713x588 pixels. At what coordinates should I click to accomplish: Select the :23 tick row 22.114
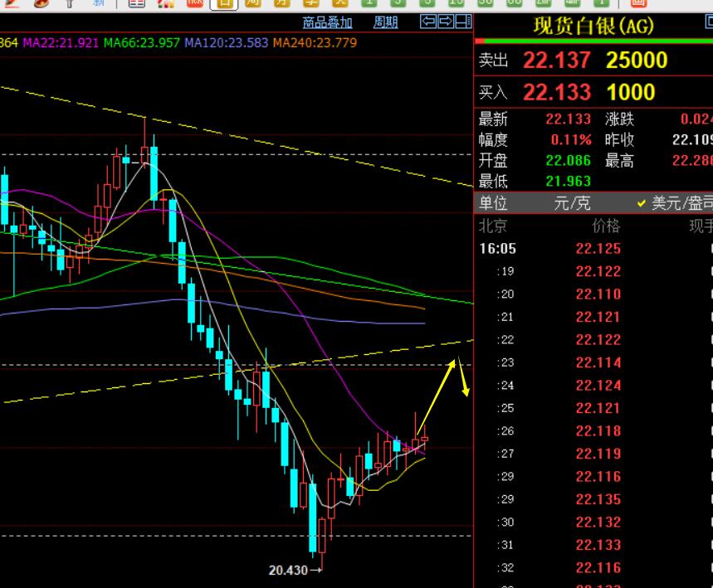click(x=593, y=362)
